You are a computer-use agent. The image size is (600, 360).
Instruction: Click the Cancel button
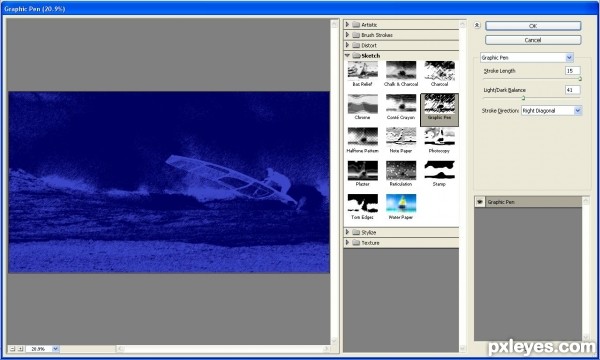pos(533,40)
